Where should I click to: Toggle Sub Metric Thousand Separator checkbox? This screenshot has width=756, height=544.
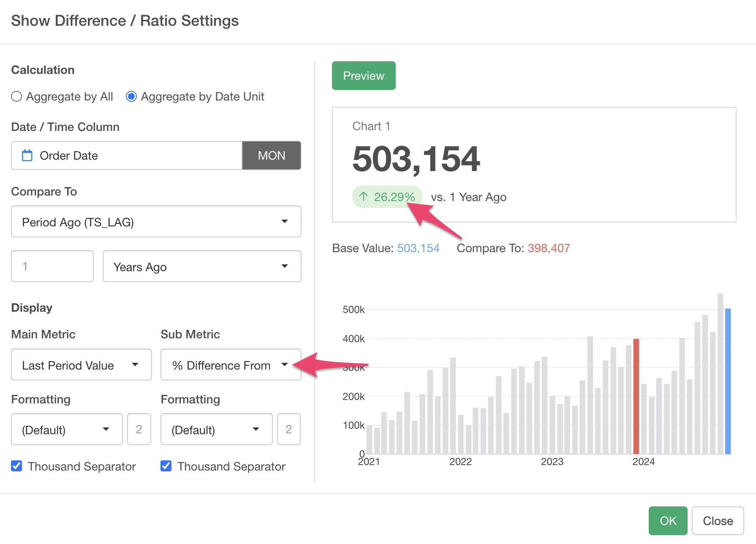pos(166,466)
